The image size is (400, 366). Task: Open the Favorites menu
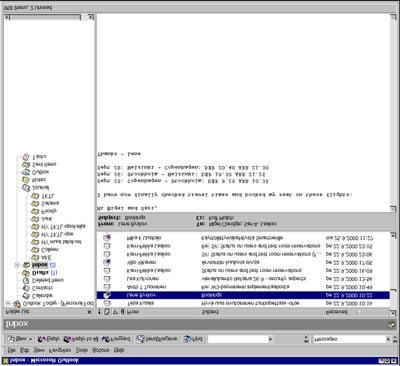60,350
